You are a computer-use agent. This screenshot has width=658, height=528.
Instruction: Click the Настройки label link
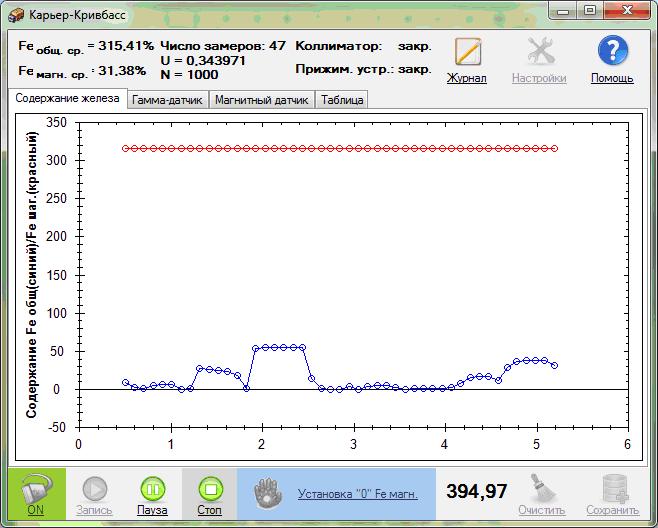539,78
